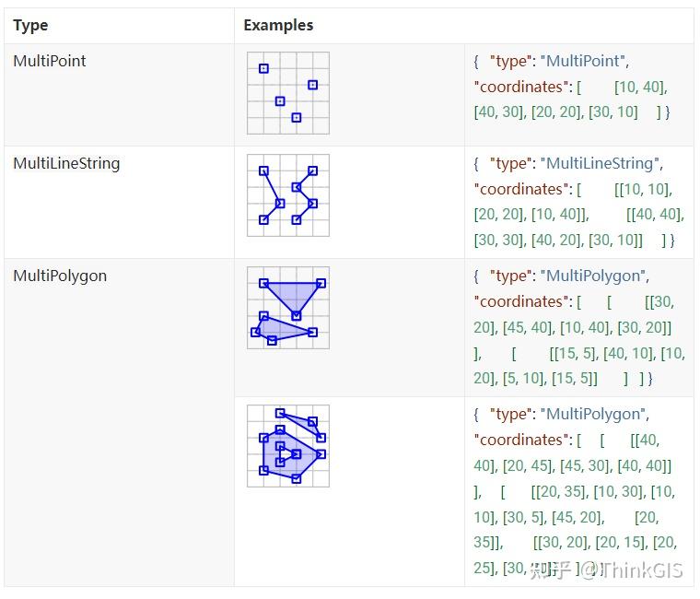Screen dimensions: 700x599
Task: Click the MultiLineString JSON code text
Action: (x=579, y=202)
